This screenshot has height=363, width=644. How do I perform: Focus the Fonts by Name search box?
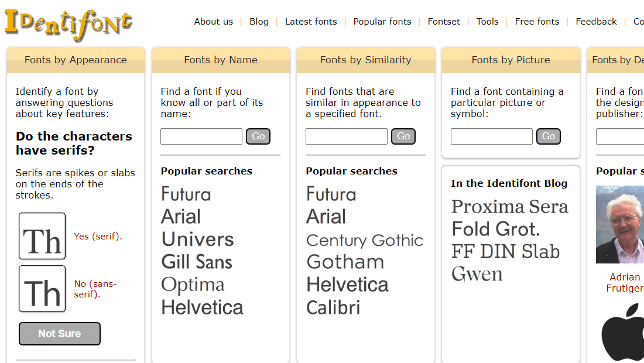tap(201, 136)
